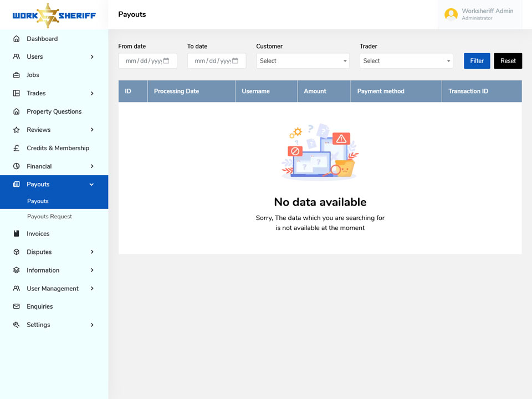Expand the Disputes submenu chevron

pos(92,252)
